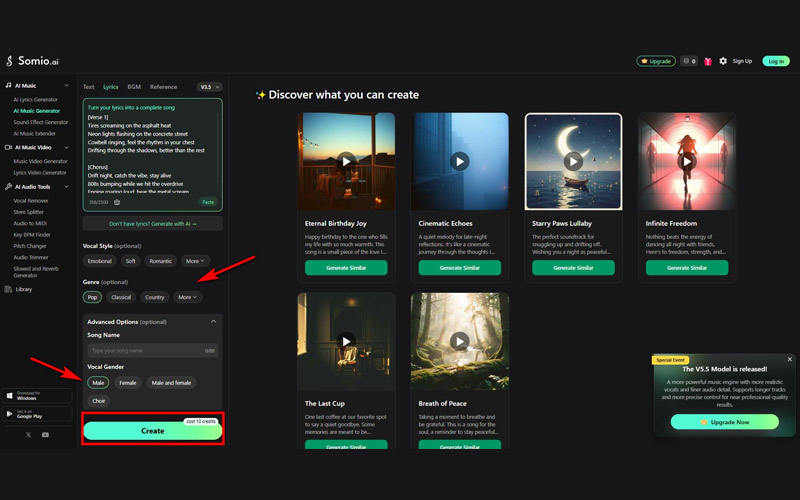Open Stem Splitter in the sidebar
The width and height of the screenshot is (800, 500).
(x=29, y=212)
